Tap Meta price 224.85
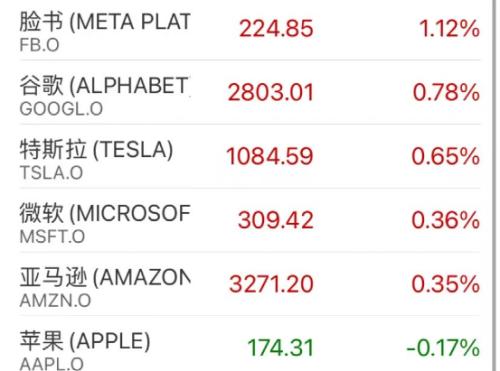The image size is (500, 371). [276, 28]
